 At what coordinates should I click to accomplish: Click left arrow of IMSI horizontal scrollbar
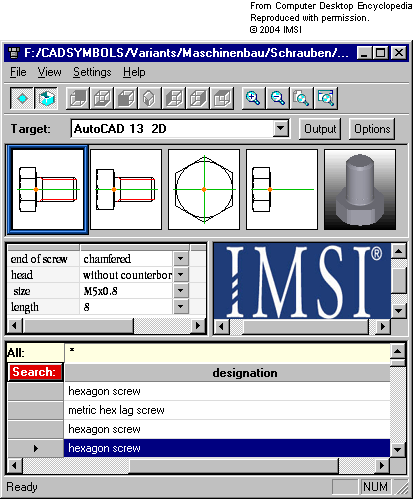[x=222, y=326]
